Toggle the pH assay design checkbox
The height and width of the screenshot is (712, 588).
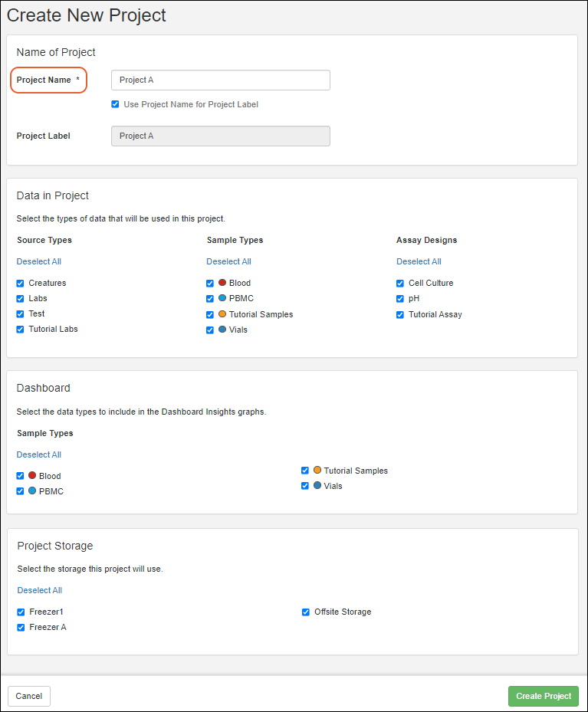400,298
